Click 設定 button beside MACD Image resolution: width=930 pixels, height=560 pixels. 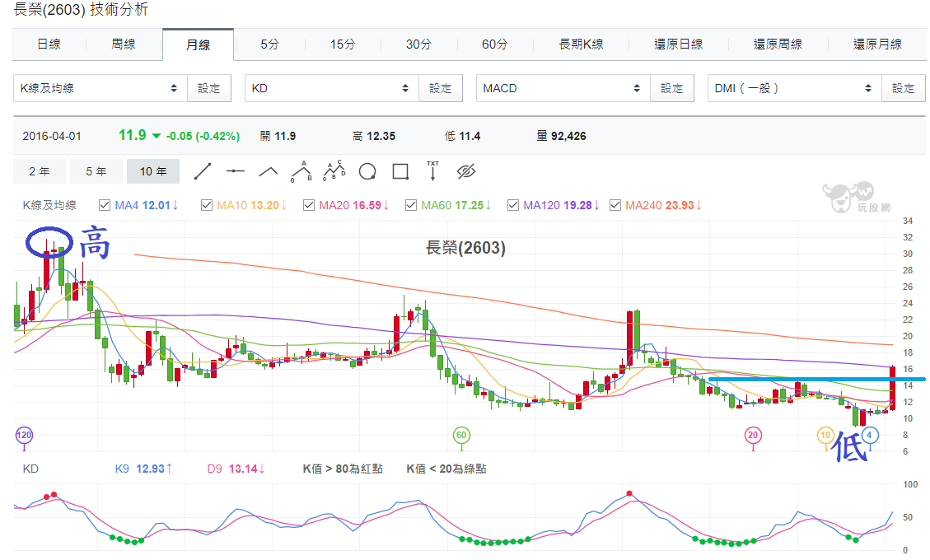point(672,88)
